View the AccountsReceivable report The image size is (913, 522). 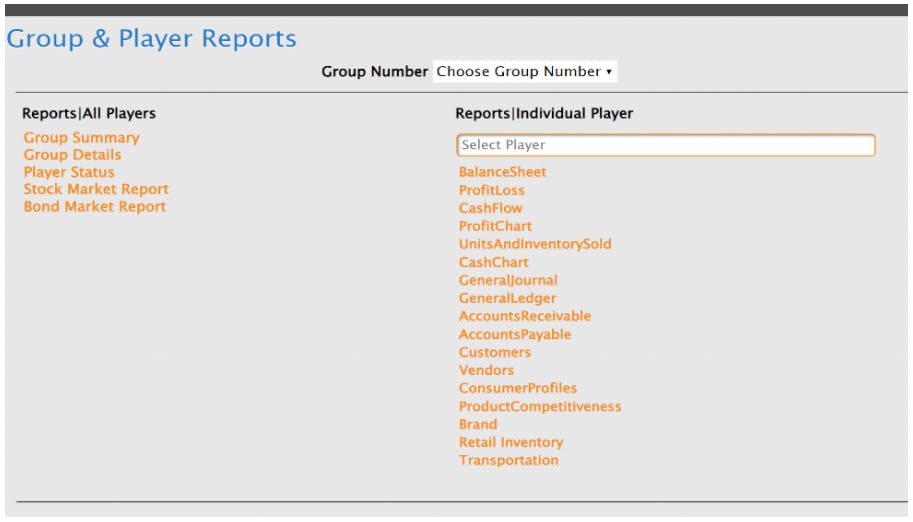525,316
